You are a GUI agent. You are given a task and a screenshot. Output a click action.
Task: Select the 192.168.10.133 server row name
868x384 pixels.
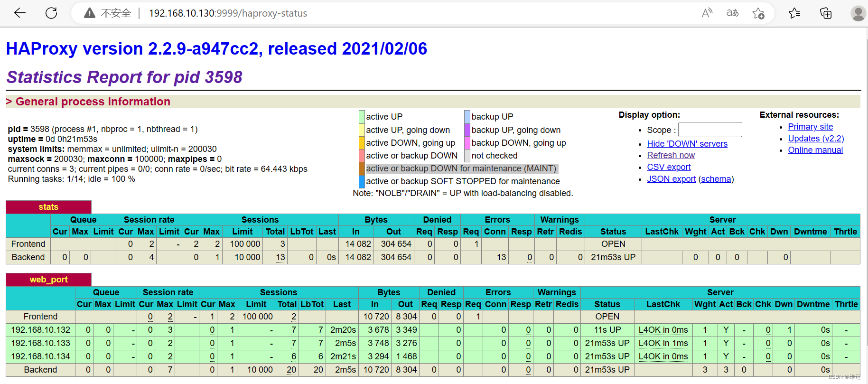41,343
